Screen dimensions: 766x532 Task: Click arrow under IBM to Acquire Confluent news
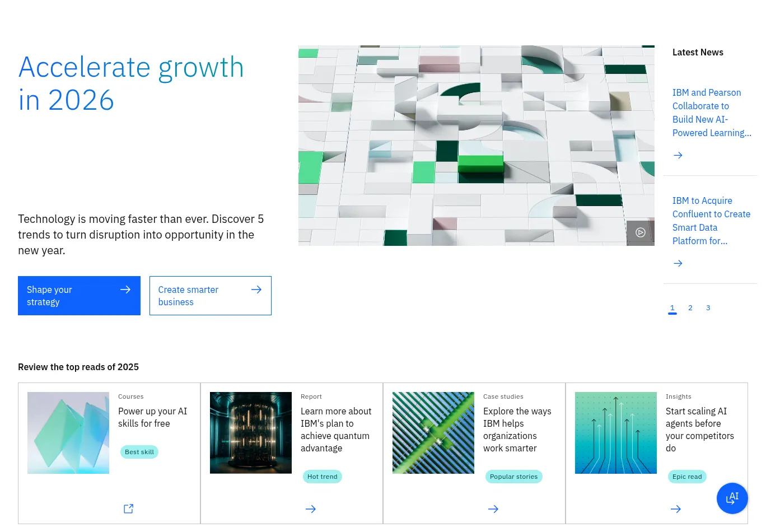pos(678,263)
